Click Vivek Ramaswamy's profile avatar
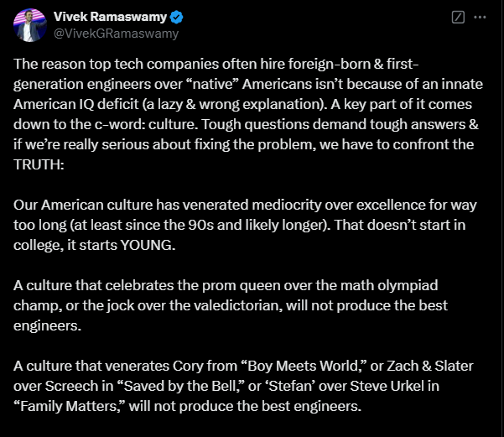Viewport: 504px width, 437px height. coord(29,25)
